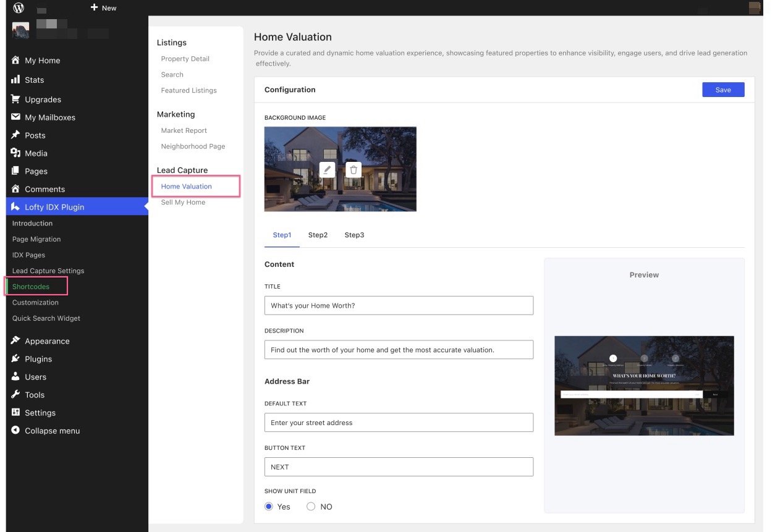
Task: Edit the background image with pencil icon
Action: (x=328, y=169)
